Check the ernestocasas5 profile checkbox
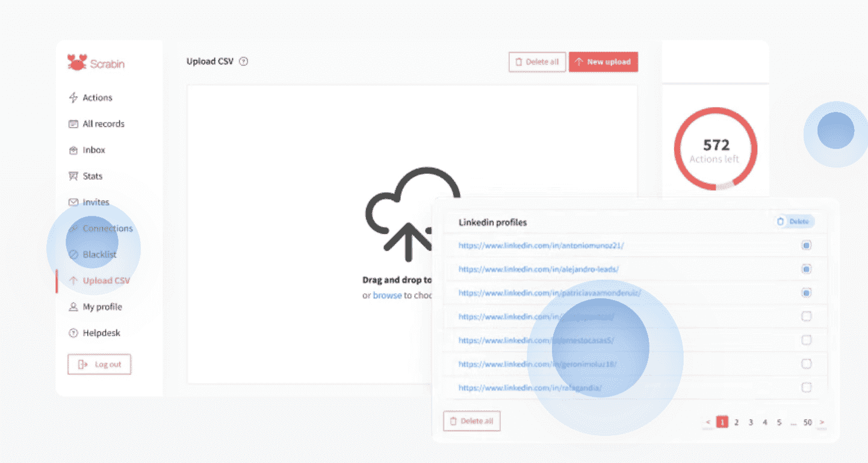The width and height of the screenshot is (868, 463). point(807,340)
